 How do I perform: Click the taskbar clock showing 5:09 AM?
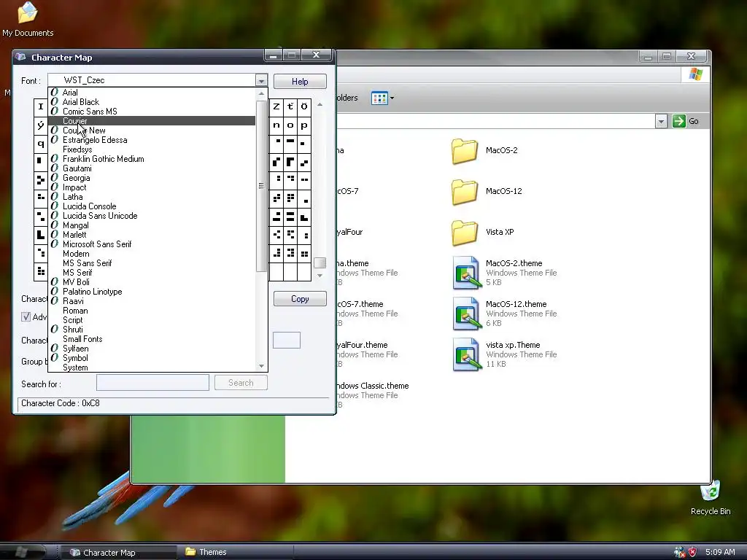720,552
